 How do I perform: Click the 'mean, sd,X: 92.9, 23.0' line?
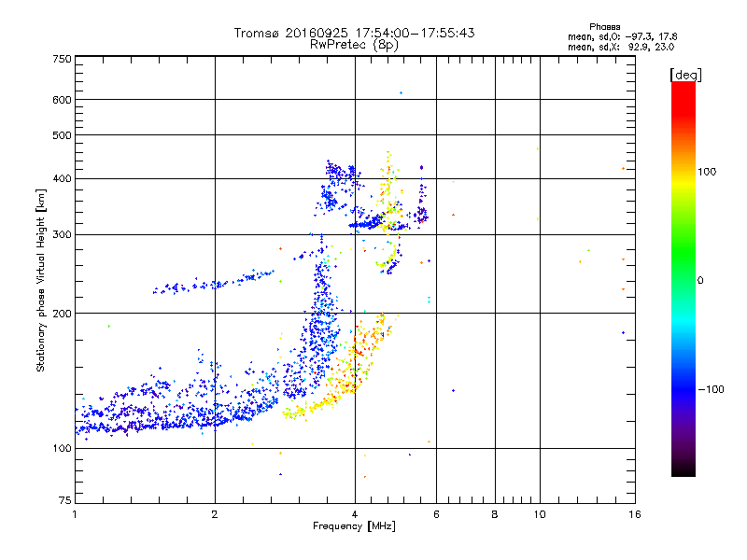coord(621,47)
